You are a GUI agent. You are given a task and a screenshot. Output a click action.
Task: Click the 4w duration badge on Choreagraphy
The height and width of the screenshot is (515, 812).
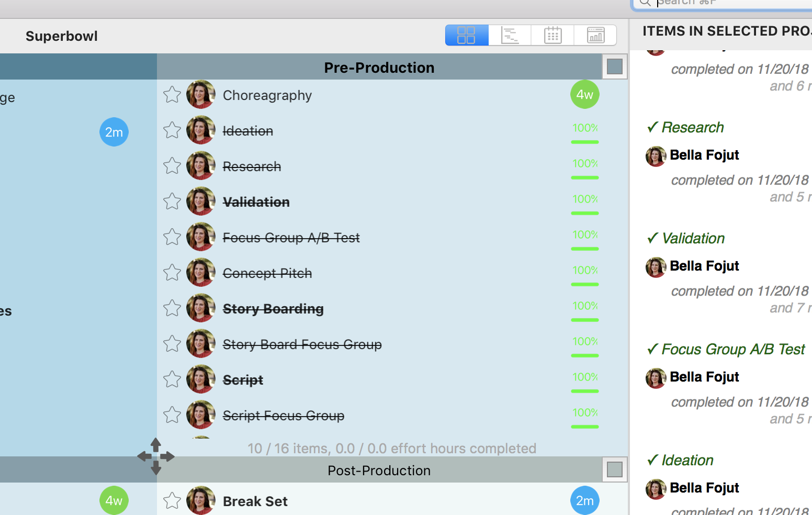click(x=584, y=95)
